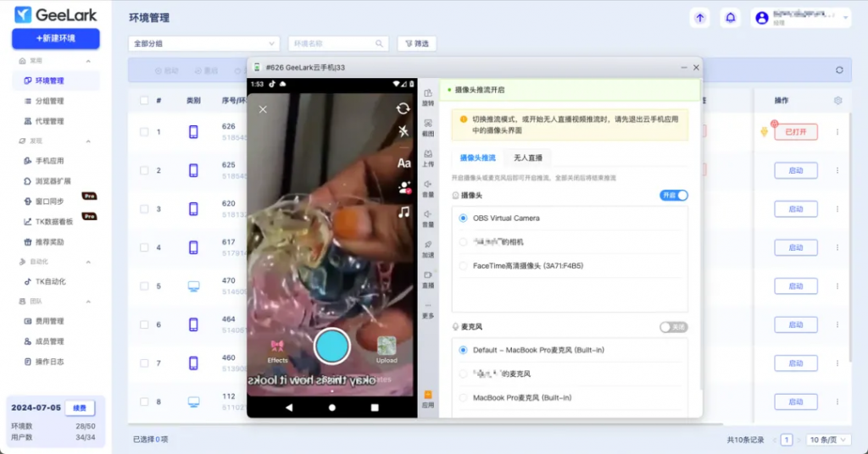Flip camera using the rotate arrows icon
This screenshot has height=454, width=868.
click(x=403, y=108)
